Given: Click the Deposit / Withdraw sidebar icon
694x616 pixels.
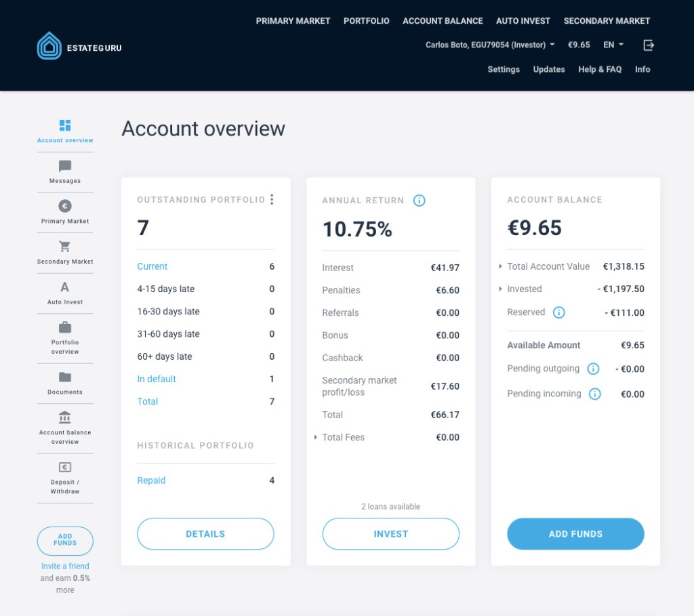Looking at the screenshot, I should click(64, 468).
